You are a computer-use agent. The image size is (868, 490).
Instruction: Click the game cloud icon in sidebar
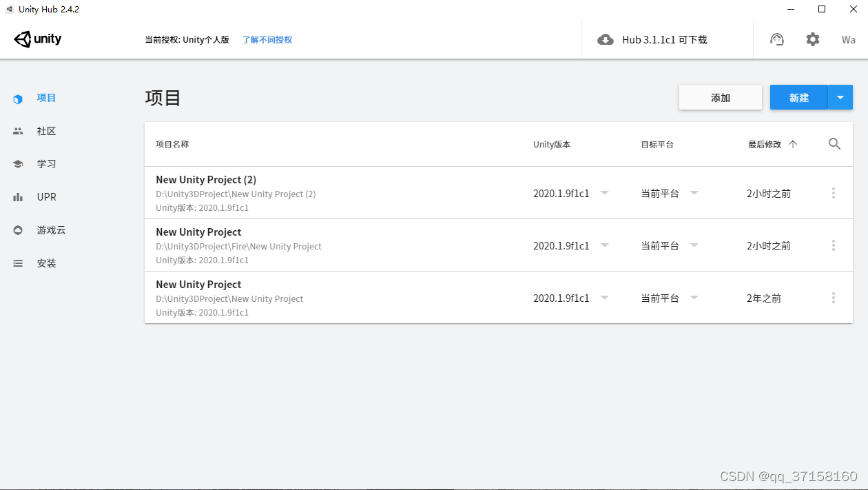(18, 230)
